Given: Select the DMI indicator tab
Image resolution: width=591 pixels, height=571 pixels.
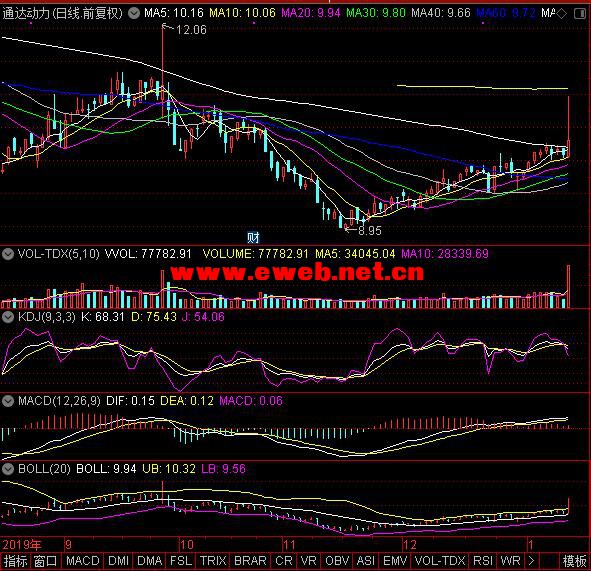Looking at the screenshot, I should click(x=118, y=561).
